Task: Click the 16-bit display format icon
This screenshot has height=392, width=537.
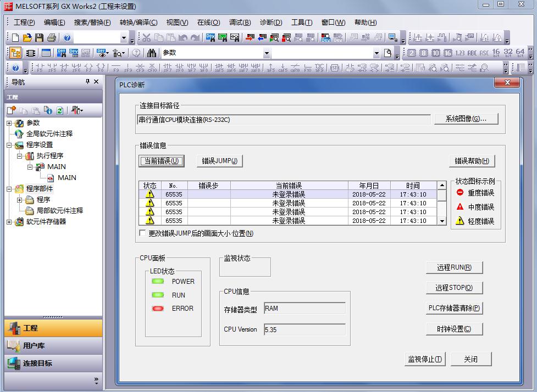Action: click(496, 53)
